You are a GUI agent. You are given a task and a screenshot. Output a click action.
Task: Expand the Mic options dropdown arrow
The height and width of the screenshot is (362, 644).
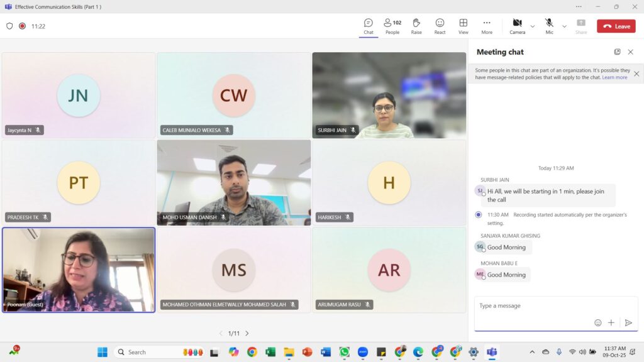564,26
